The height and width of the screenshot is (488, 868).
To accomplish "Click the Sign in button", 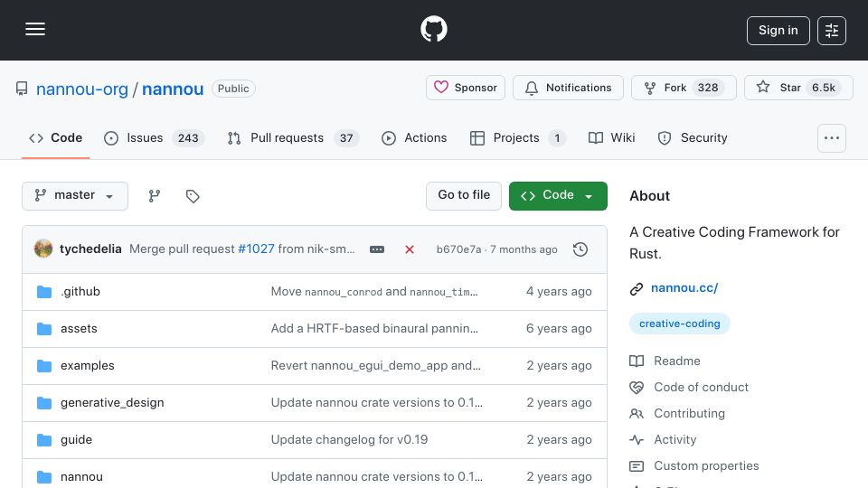I will tap(778, 31).
